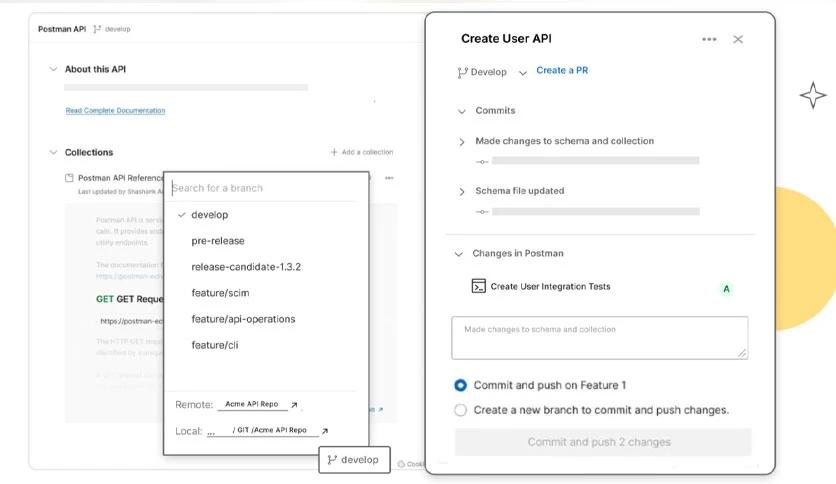Image resolution: width=836 pixels, height=484 pixels.
Task: Open Remote Acme API Repo external link arrow
Action: pos(294,405)
